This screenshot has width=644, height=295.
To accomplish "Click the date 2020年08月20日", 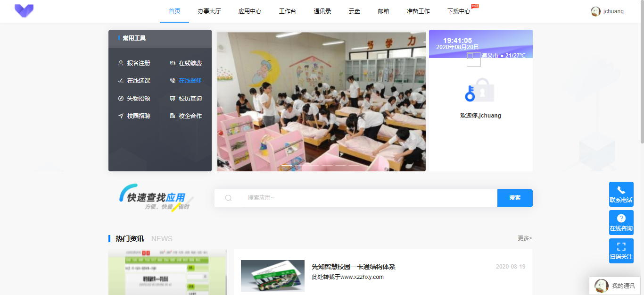I will tap(457, 47).
